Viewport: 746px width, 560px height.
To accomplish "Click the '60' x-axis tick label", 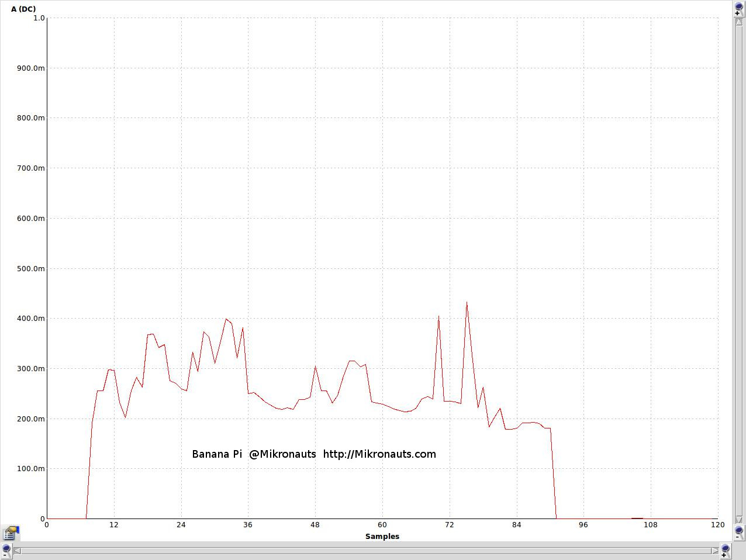I will pos(382,525).
